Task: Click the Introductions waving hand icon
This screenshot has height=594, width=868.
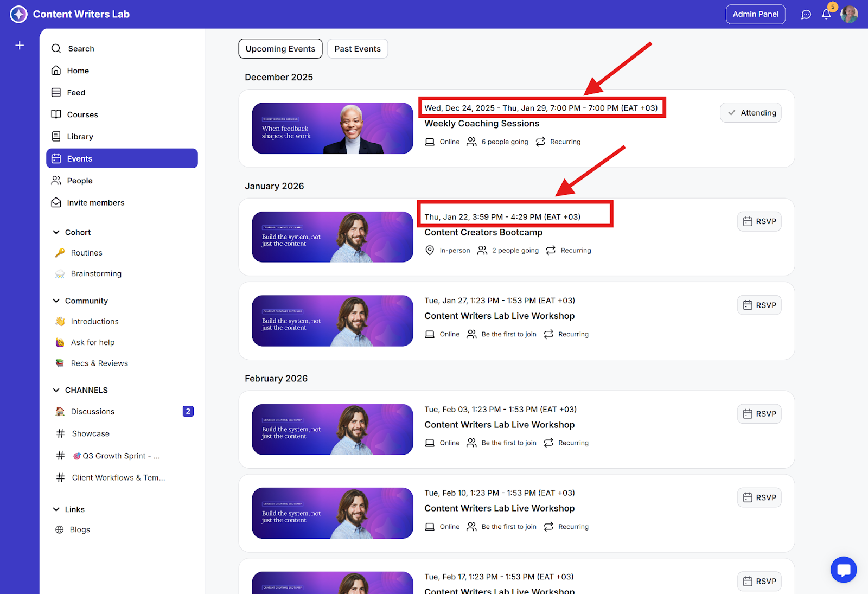Action: 60,322
